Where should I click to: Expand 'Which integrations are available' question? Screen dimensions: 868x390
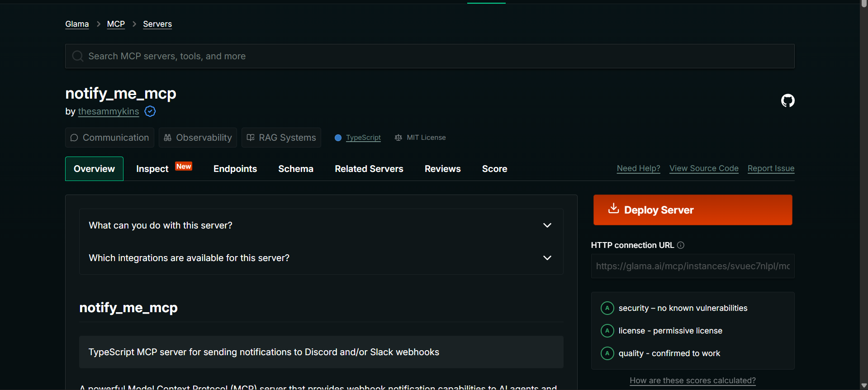(321, 258)
